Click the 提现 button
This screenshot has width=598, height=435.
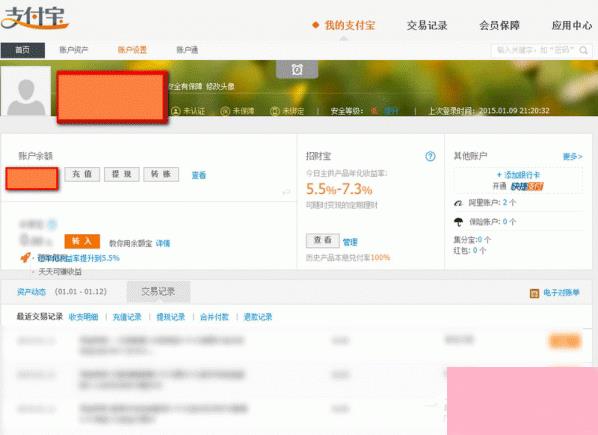pos(122,174)
